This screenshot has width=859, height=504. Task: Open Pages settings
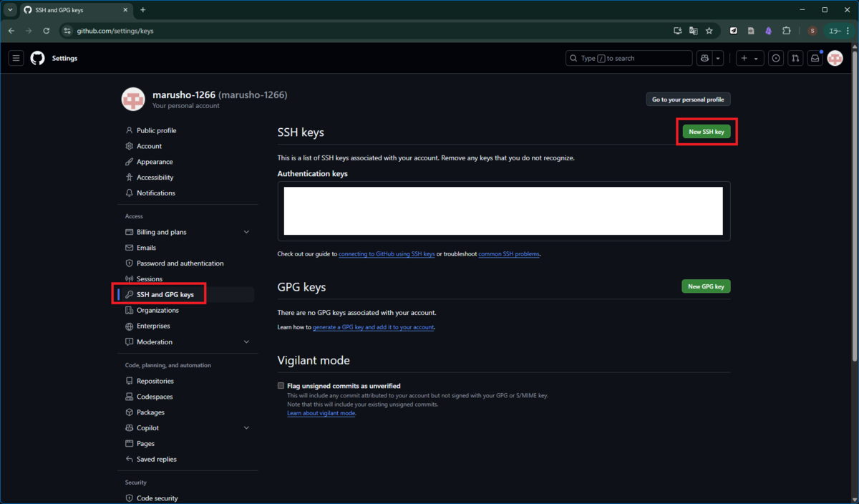pos(145,444)
